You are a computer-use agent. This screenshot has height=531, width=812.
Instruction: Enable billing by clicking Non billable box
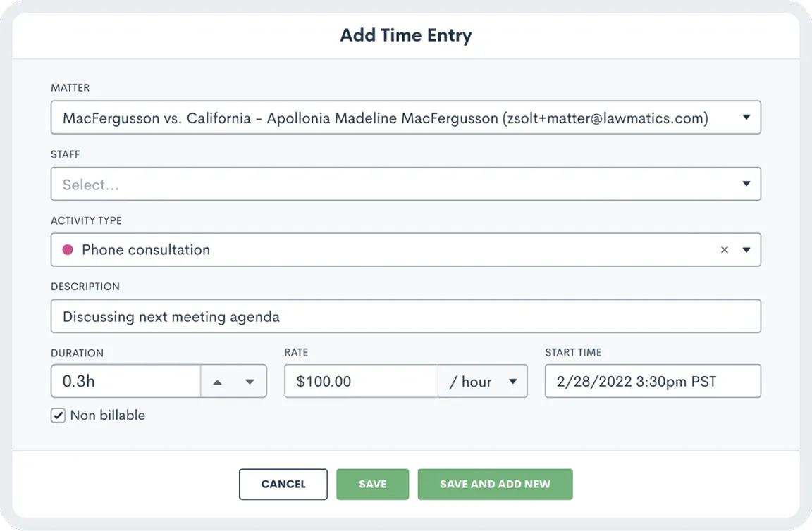(x=58, y=416)
